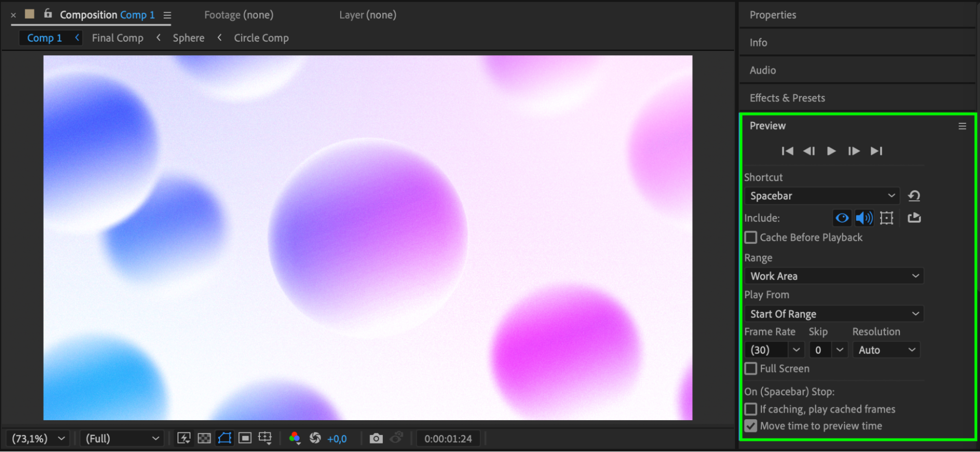Screen dimensions: 980x452
Task: Open the show channel RGB color icon
Action: point(295,438)
